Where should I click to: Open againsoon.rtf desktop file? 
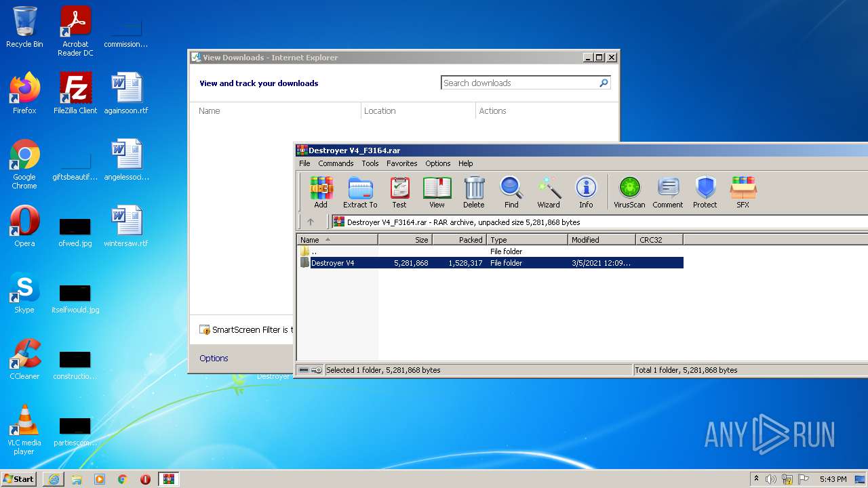tap(126, 94)
